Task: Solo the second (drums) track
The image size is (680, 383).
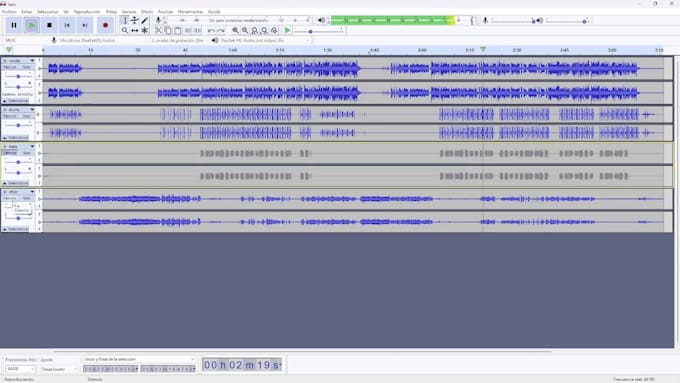Action: (26, 116)
